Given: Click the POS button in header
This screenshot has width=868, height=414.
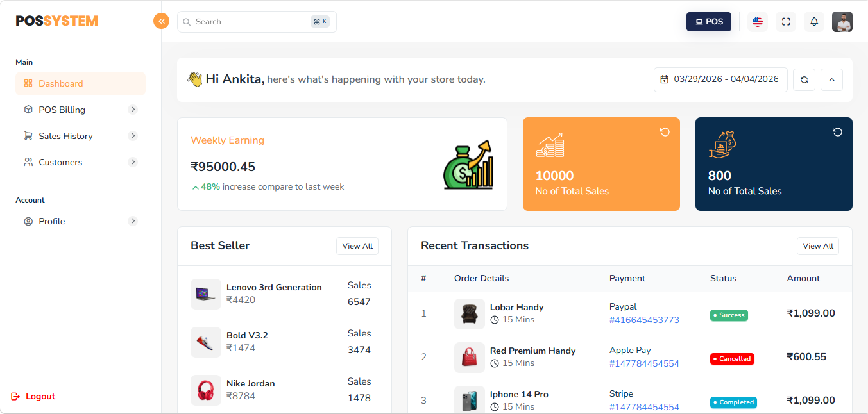Looking at the screenshot, I should coord(708,22).
